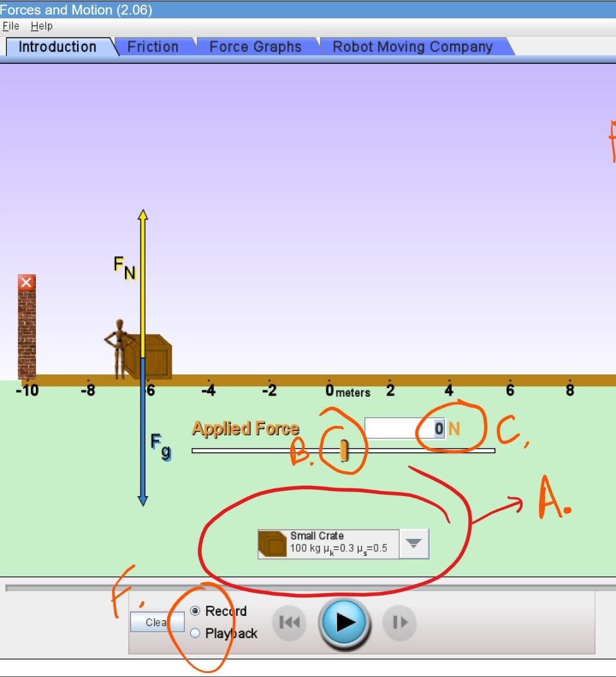Viewport: 616px width, 677px height.
Task: Enable Record before running the simulation
Action: point(195,611)
